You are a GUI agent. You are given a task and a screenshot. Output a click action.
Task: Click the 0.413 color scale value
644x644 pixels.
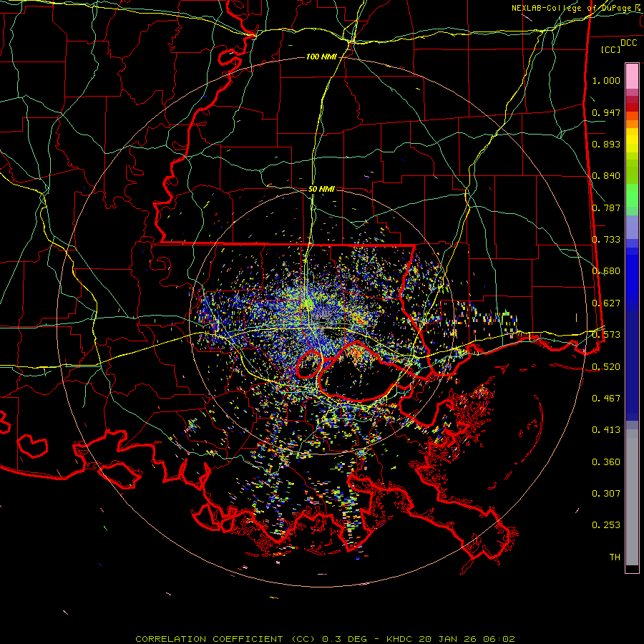click(x=606, y=430)
